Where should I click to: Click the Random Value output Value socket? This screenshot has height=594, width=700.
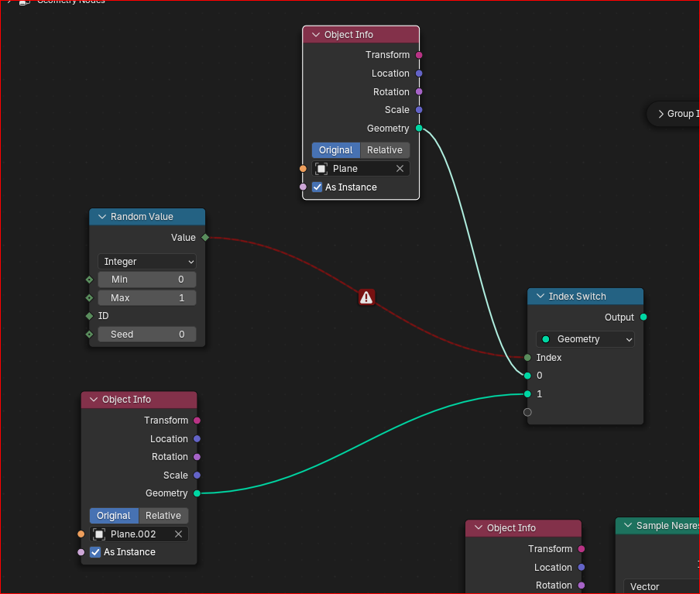(205, 238)
